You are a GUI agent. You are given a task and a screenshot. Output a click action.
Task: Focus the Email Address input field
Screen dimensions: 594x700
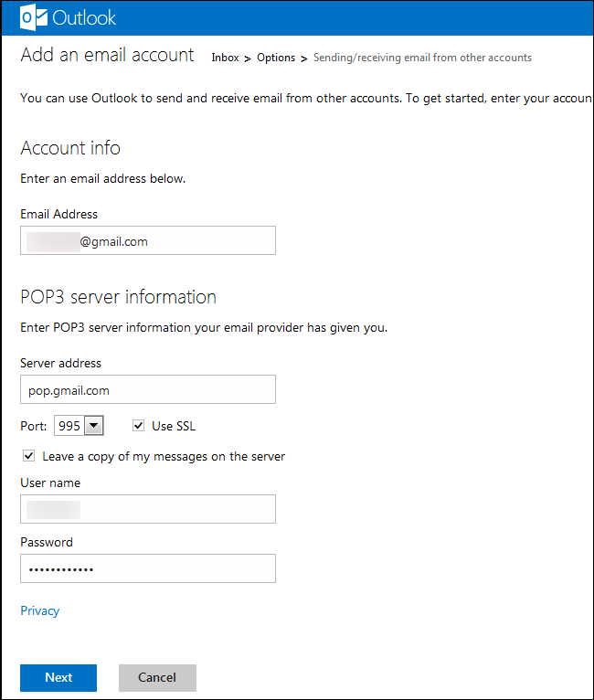[x=148, y=241]
